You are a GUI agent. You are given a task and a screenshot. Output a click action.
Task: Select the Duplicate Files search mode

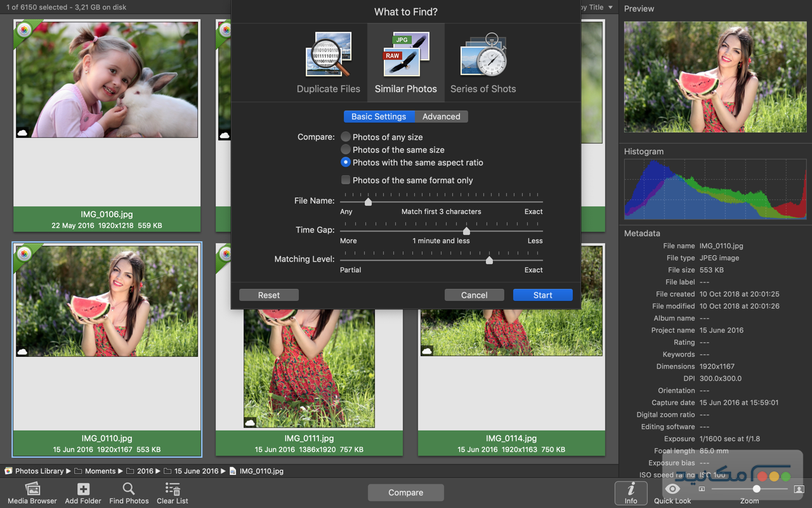click(x=328, y=62)
